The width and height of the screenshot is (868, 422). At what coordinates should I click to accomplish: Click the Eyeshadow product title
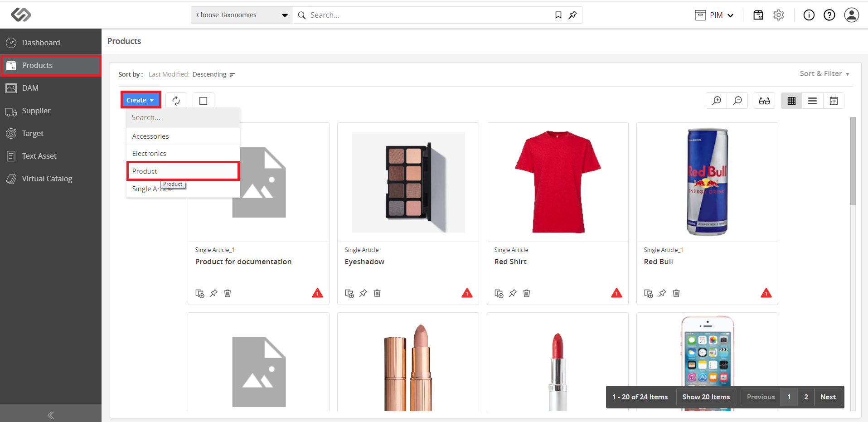point(364,262)
